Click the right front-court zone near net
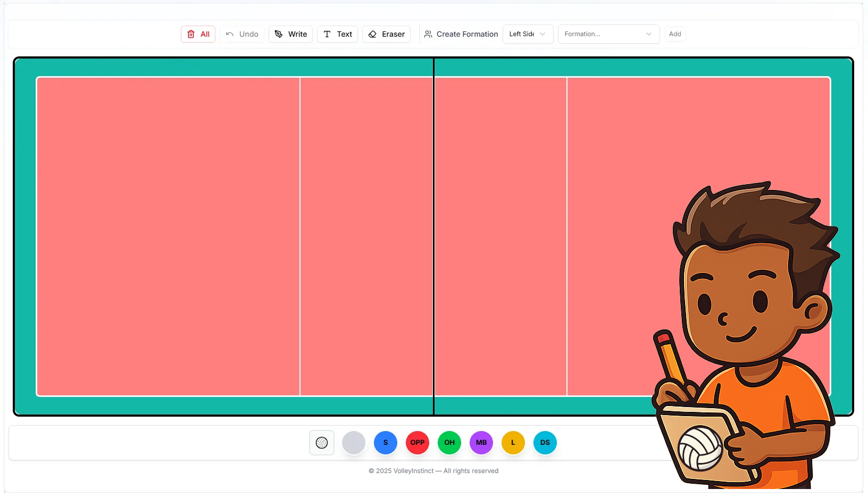 [x=500, y=237]
